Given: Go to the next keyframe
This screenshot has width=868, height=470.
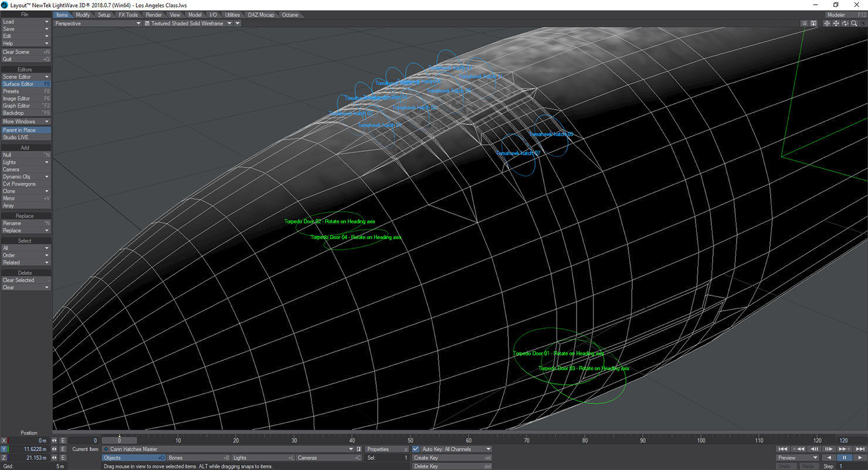Looking at the screenshot, I should click(844, 449).
